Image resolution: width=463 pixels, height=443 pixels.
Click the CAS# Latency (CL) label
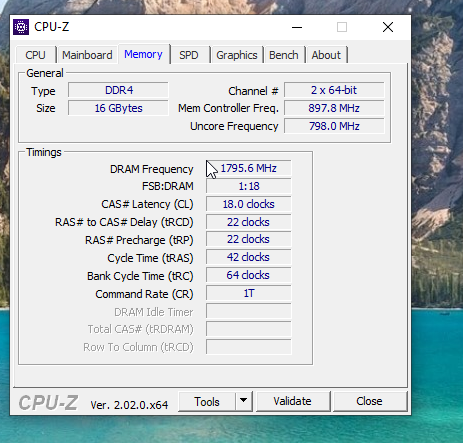pyautogui.click(x=147, y=204)
